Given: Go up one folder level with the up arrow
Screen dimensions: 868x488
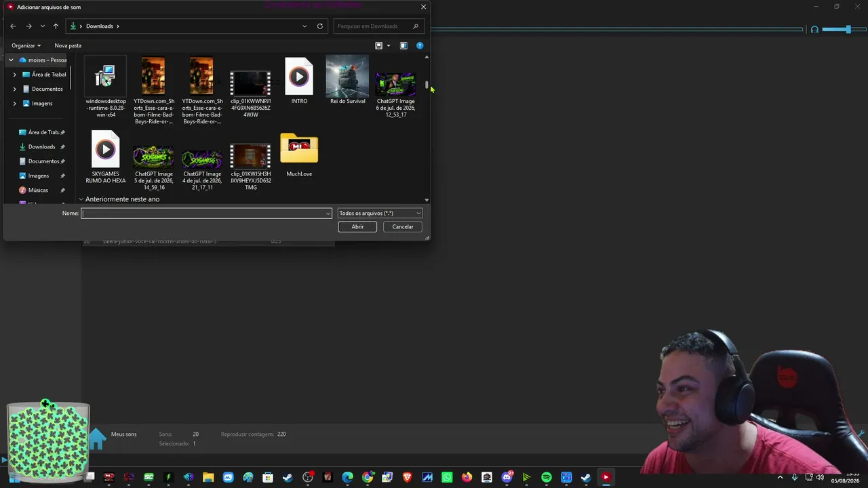Looking at the screenshot, I should (56, 26).
